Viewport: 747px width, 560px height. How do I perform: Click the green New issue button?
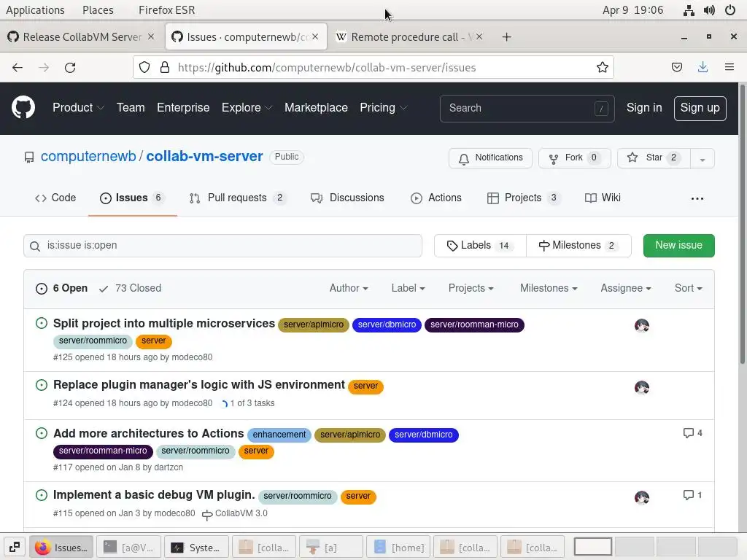click(678, 246)
